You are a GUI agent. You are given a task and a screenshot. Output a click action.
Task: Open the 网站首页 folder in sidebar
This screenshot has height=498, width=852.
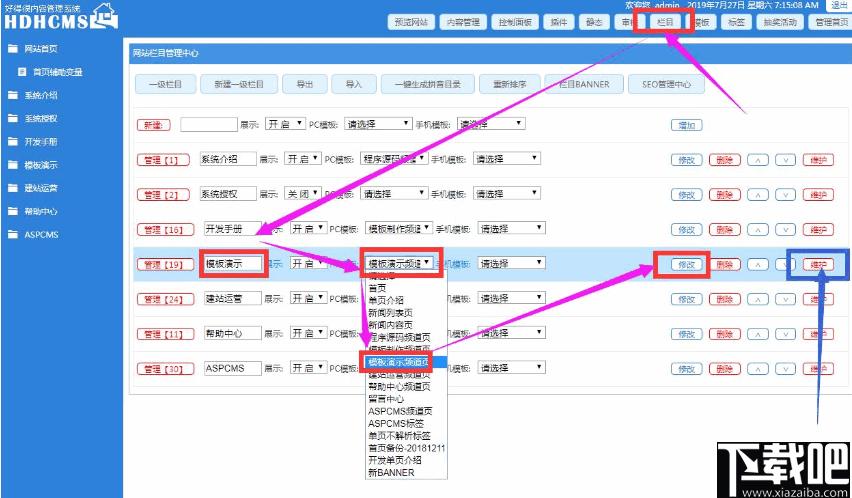click(x=40, y=48)
